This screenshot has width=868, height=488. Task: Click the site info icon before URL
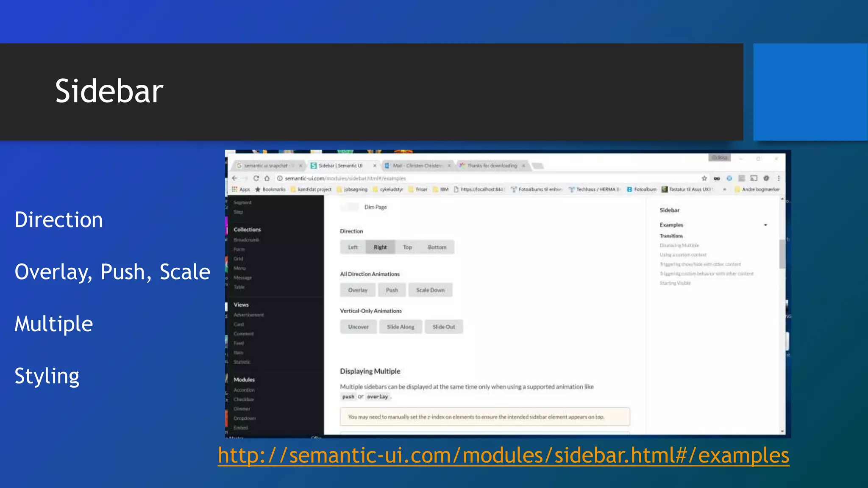point(280,178)
